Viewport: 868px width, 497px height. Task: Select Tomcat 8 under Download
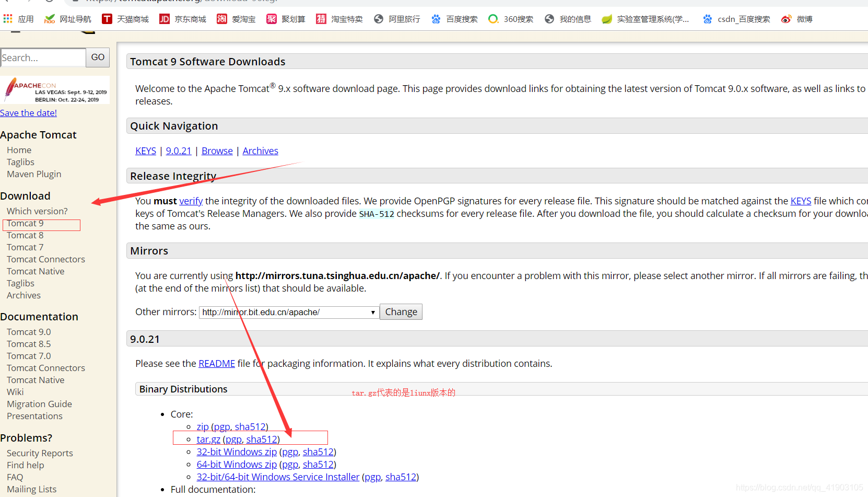(x=25, y=235)
